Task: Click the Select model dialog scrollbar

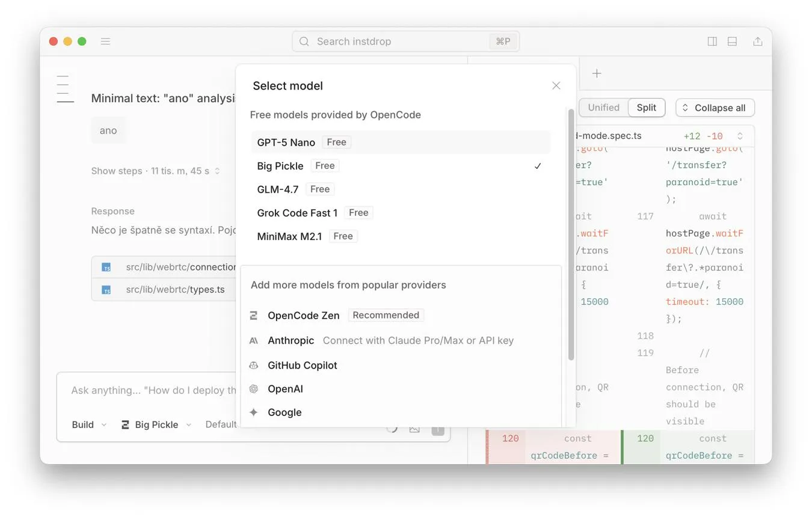Action: coord(571,234)
